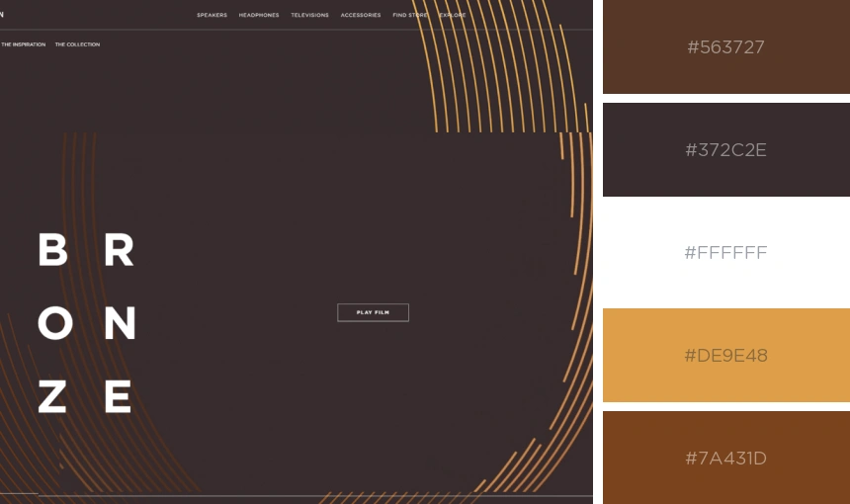Open the Explore menu item
Screen dimensions: 850x504
pyautogui.click(x=453, y=15)
